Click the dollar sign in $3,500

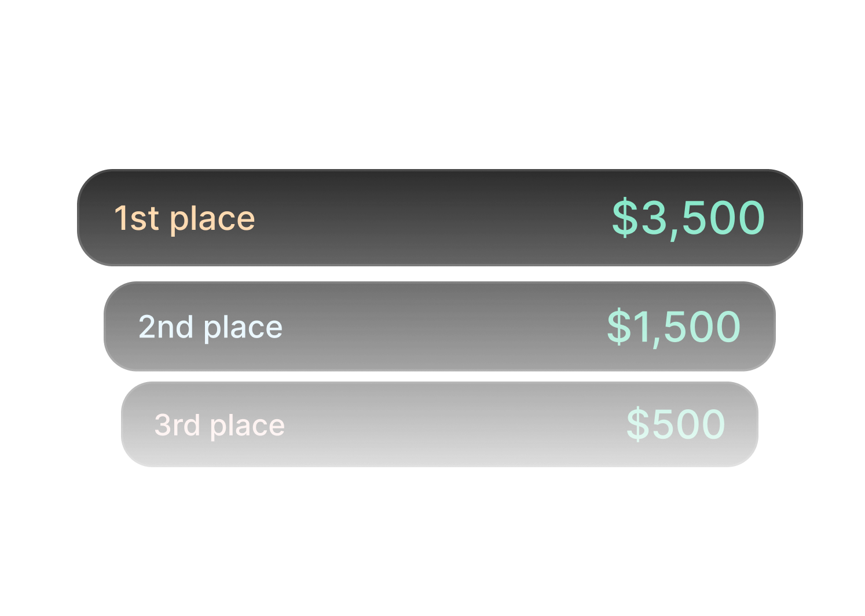(x=624, y=218)
